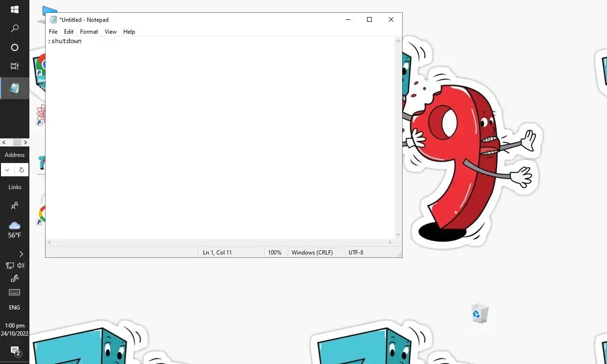Click Notepad horizontal scrollbar right arrow
Image resolution: width=607 pixels, height=364 pixels.
point(390,242)
